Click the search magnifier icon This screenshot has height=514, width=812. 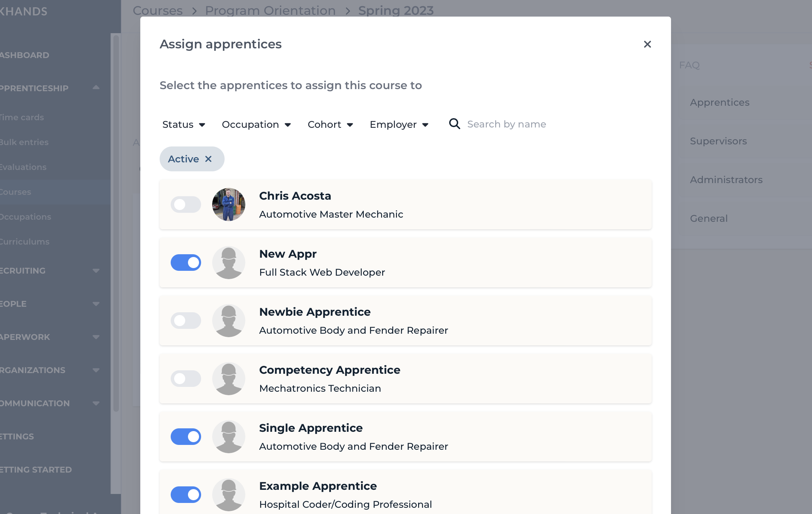[454, 124]
